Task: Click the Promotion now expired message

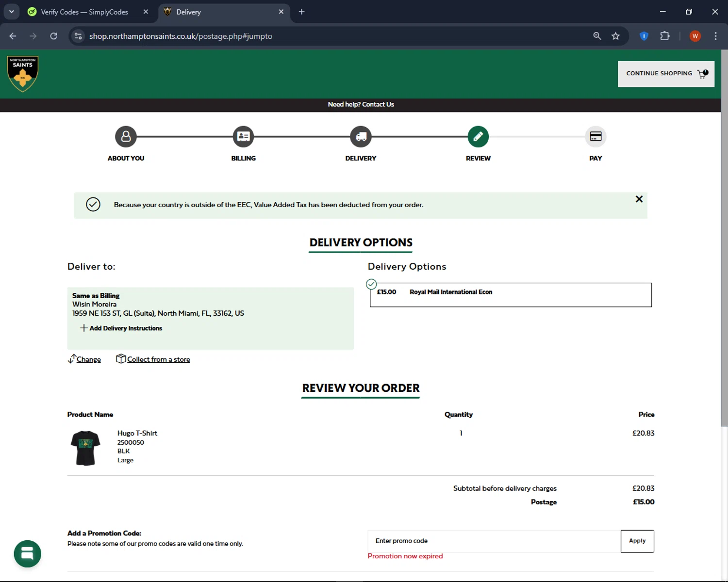Action: [x=405, y=556]
